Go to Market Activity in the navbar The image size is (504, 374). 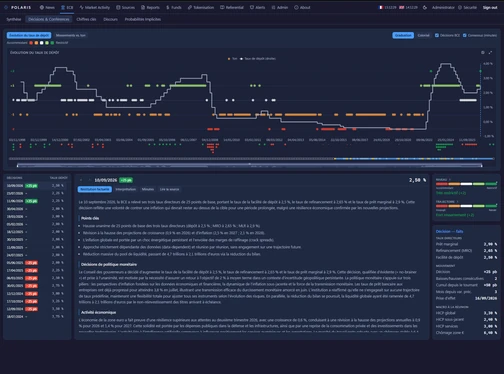click(95, 7)
